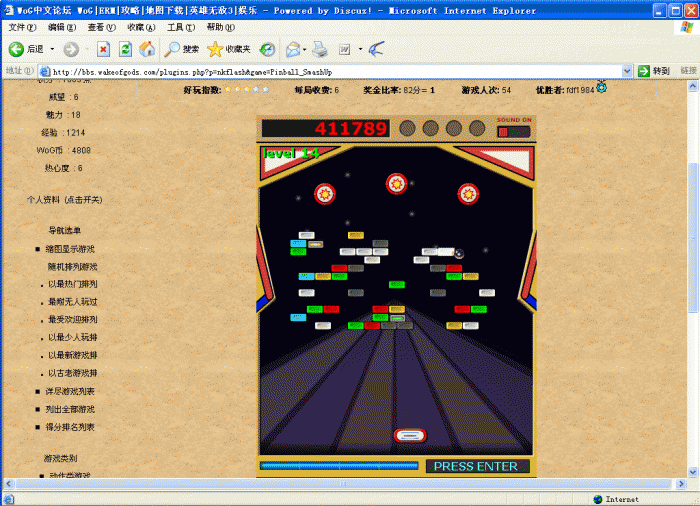Click the WoG币 : 4808 value
The height and width of the screenshot is (506, 700).
[64, 151]
